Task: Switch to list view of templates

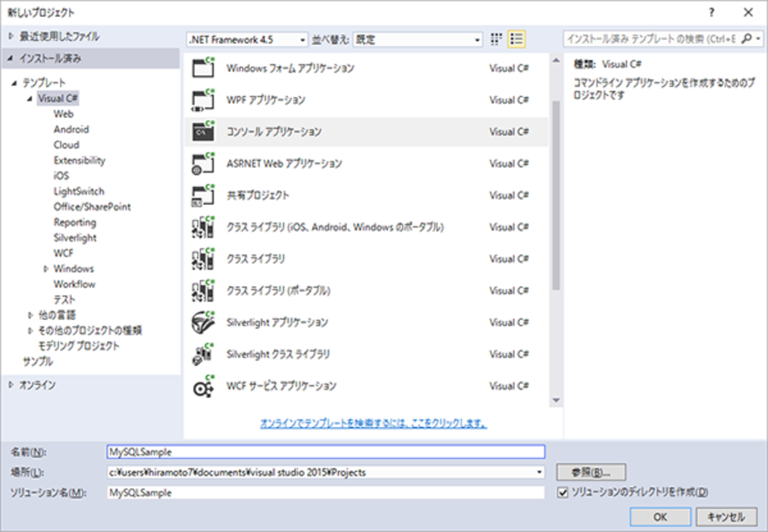Action: [516, 40]
